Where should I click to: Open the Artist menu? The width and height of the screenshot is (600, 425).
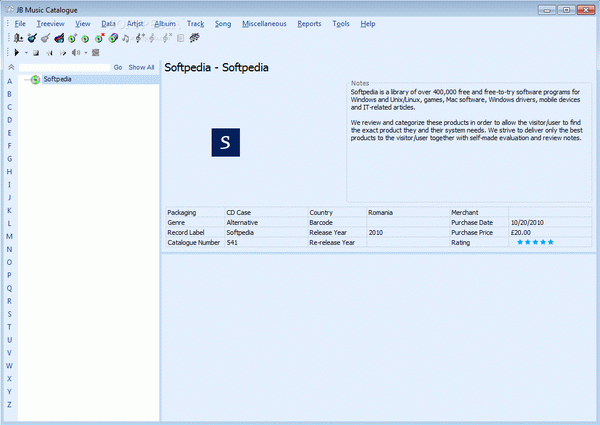(135, 24)
